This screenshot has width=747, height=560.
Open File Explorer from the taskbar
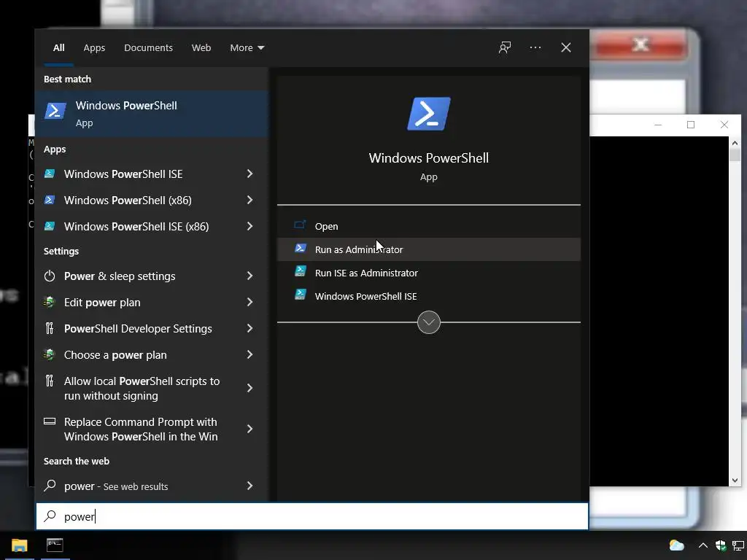click(x=20, y=545)
